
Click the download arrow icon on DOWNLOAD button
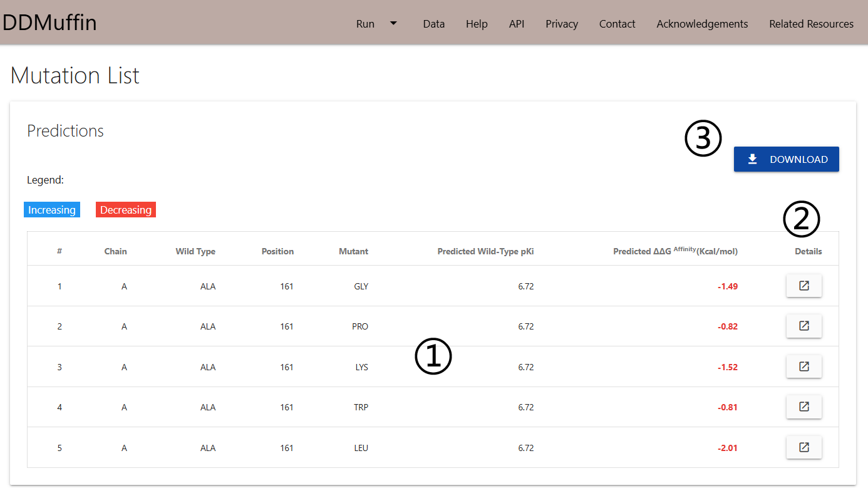point(752,159)
